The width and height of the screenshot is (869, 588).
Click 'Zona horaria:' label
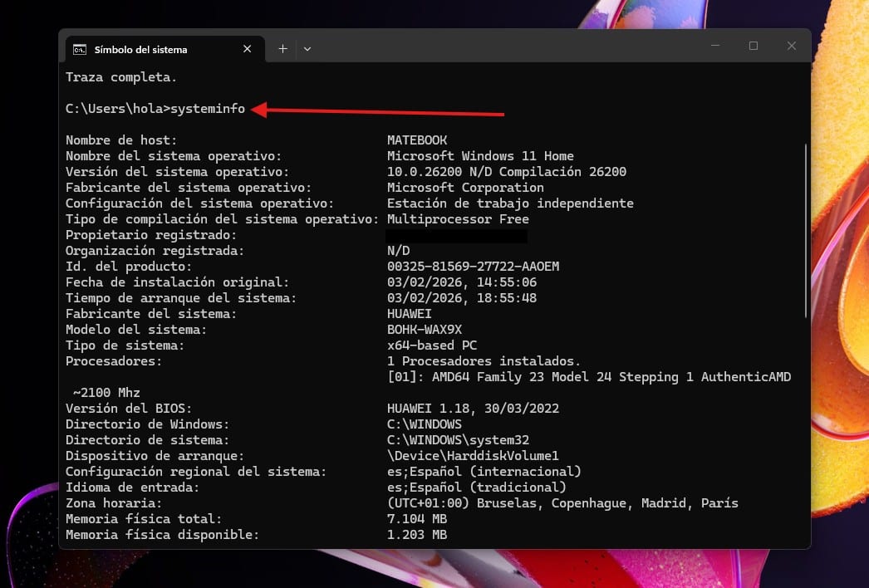click(x=114, y=503)
